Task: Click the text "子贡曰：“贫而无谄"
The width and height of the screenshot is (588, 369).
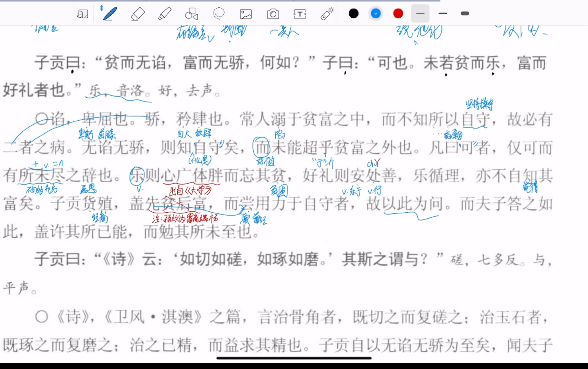Action: (100, 63)
